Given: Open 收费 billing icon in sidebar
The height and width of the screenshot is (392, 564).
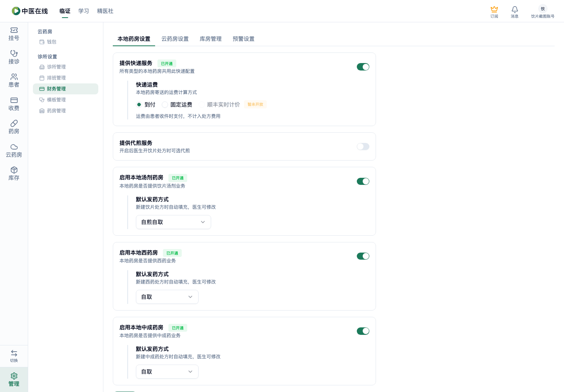Looking at the screenshot, I should [14, 100].
